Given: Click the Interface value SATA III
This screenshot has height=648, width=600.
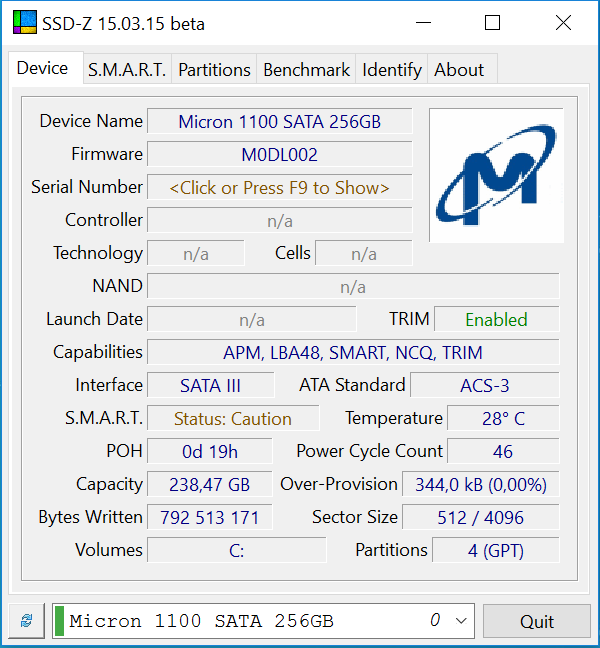Looking at the screenshot, I should (x=210, y=386).
